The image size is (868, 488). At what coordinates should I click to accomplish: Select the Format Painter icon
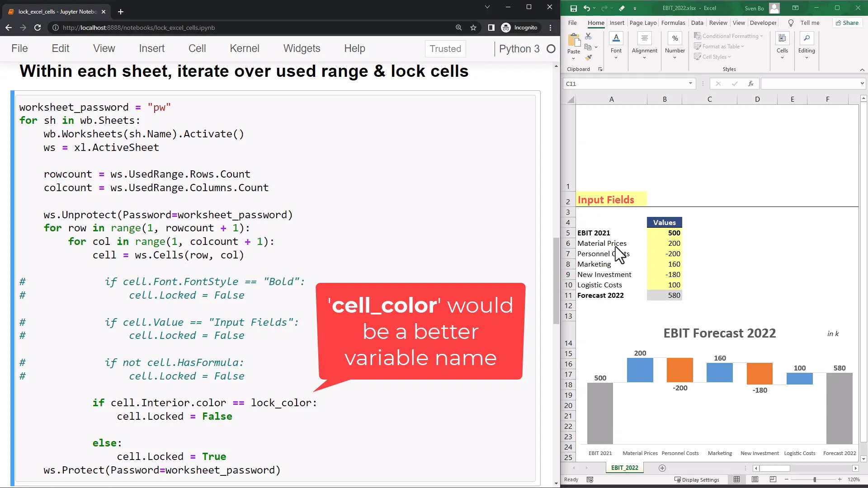(x=589, y=57)
